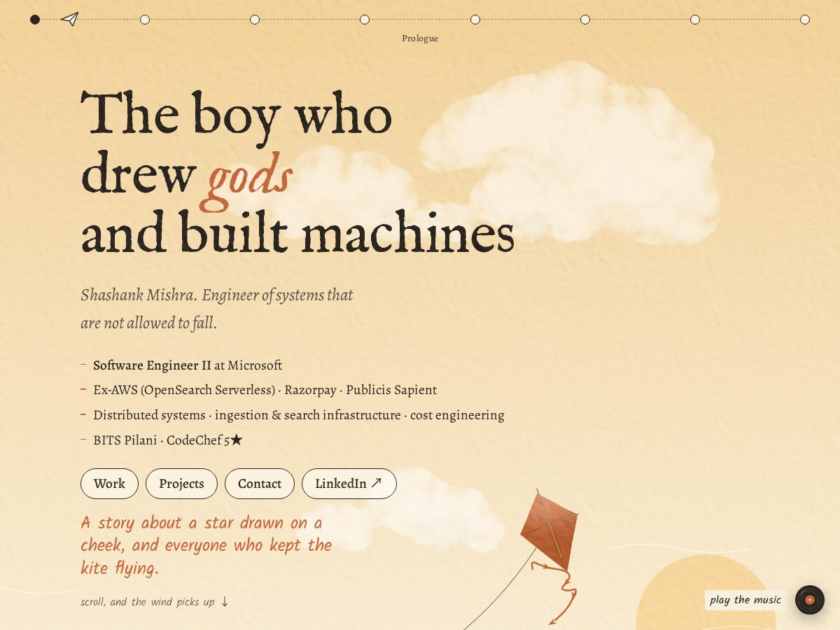Click the 'Ex-AWS (OpenSearch Serverless)' line

[x=265, y=390]
